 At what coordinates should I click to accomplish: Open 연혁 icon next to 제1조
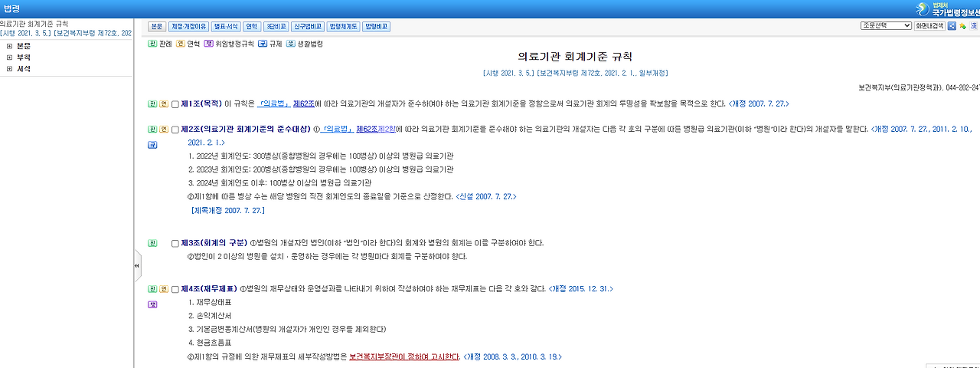[x=164, y=103]
